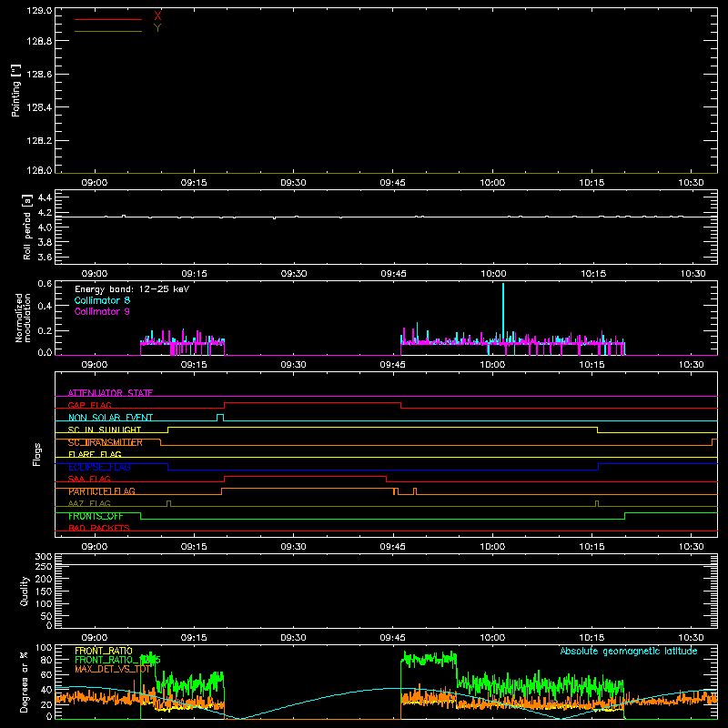Click the GAP_FLAG label
The image size is (728, 728).
89,405
